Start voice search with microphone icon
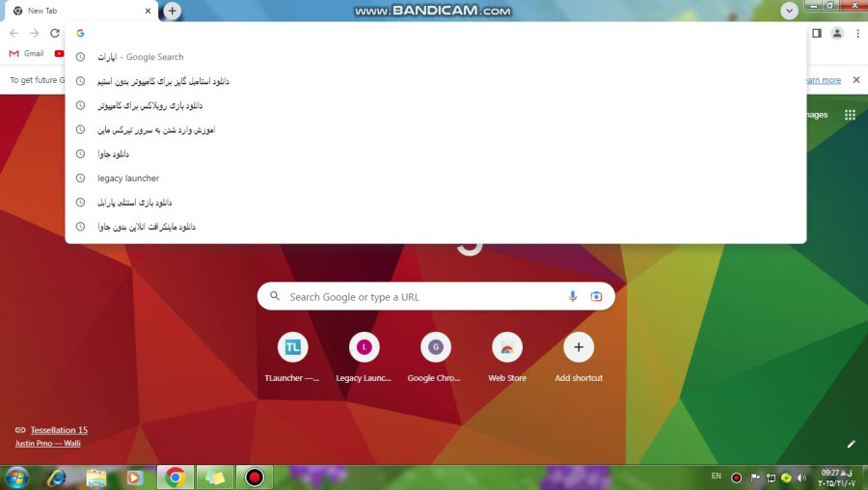This screenshot has height=490, width=868. coord(572,297)
